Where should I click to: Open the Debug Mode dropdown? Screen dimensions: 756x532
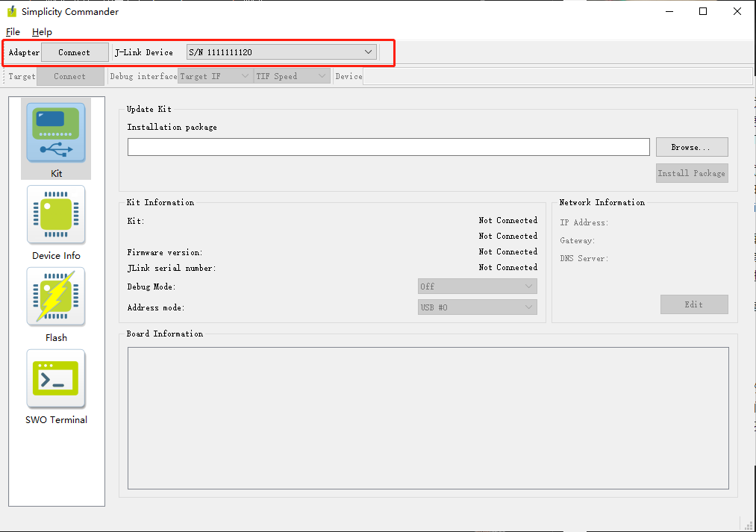tap(478, 287)
